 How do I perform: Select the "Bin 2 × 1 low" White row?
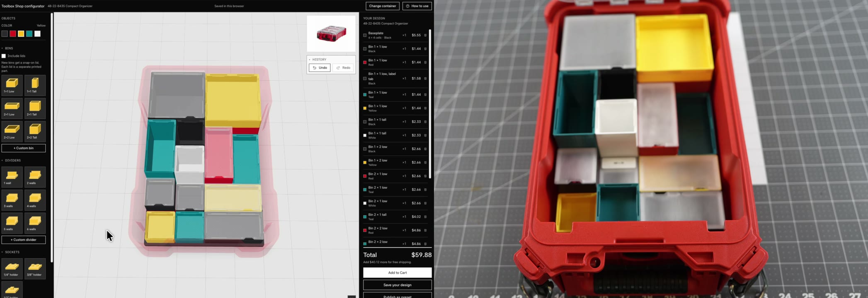[395, 203]
